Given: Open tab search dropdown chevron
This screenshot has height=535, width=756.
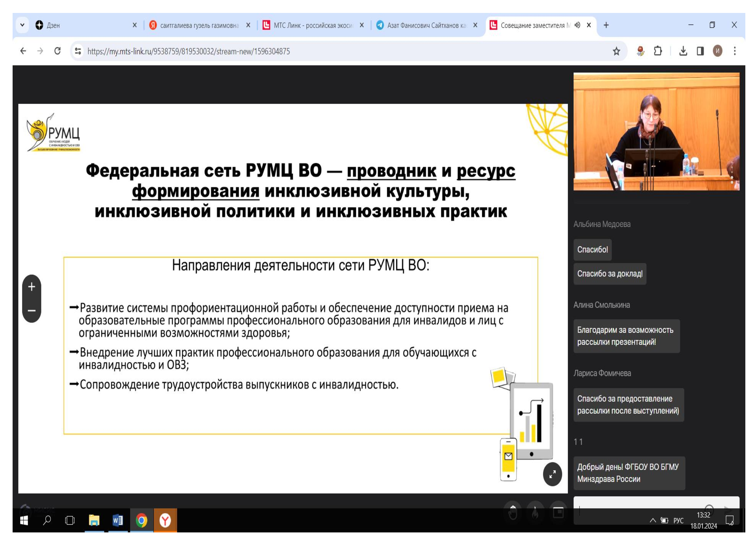Looking at the screenshot, I should point(22,25).
